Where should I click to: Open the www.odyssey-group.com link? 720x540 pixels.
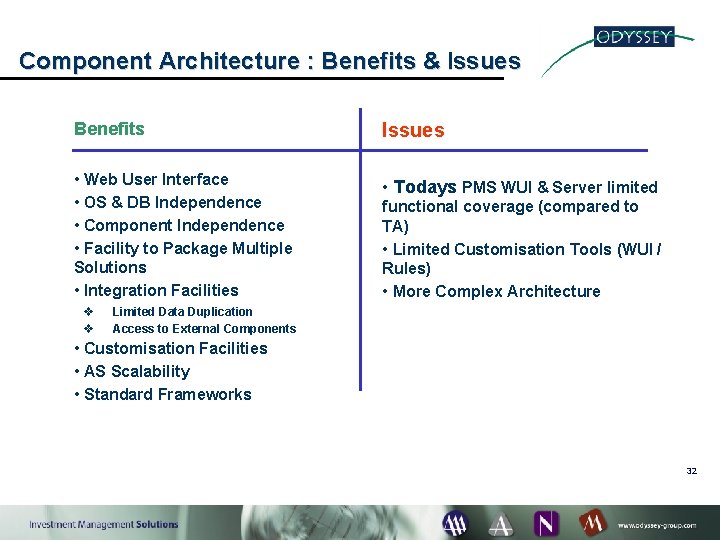(657, 525)
